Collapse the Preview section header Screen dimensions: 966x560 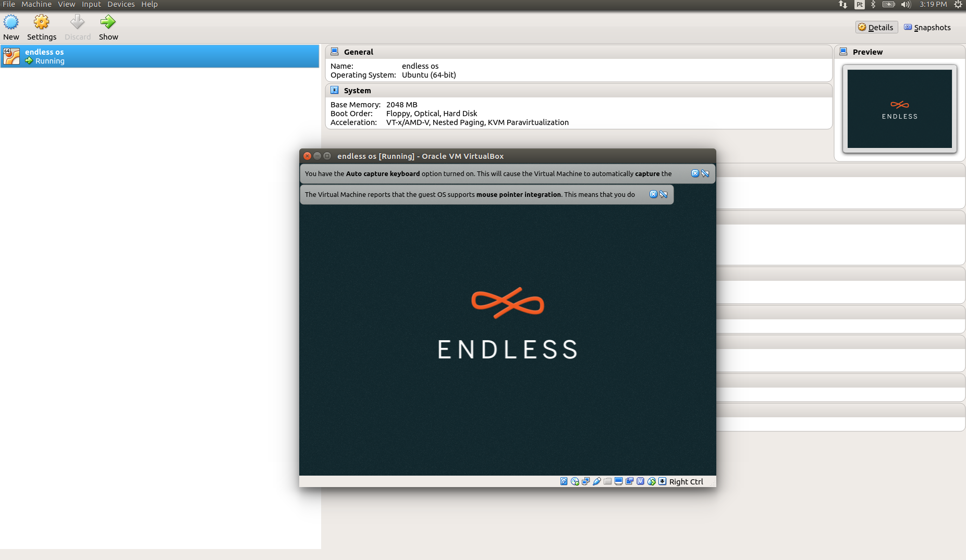[900, 52]
